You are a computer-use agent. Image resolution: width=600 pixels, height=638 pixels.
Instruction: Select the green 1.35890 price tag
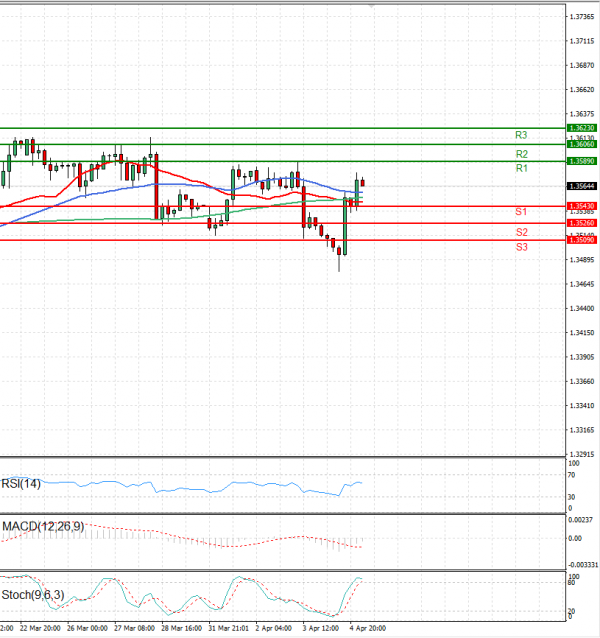pyautogui.click(x=582, y=161)
